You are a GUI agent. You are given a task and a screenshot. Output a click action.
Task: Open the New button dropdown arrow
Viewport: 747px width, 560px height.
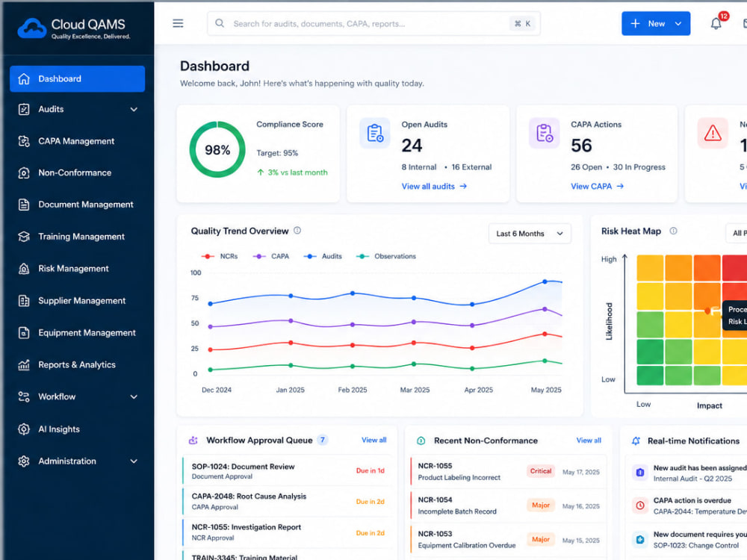(678, 24)
